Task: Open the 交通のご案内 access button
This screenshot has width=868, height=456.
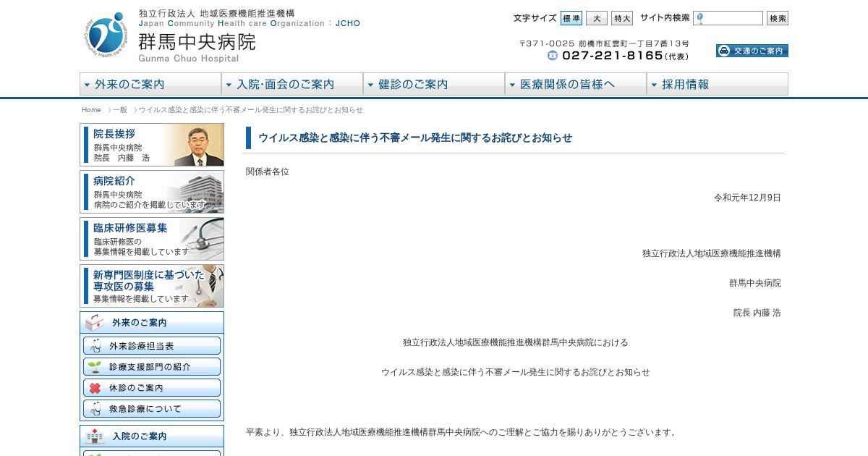Action: pos(752,51)
